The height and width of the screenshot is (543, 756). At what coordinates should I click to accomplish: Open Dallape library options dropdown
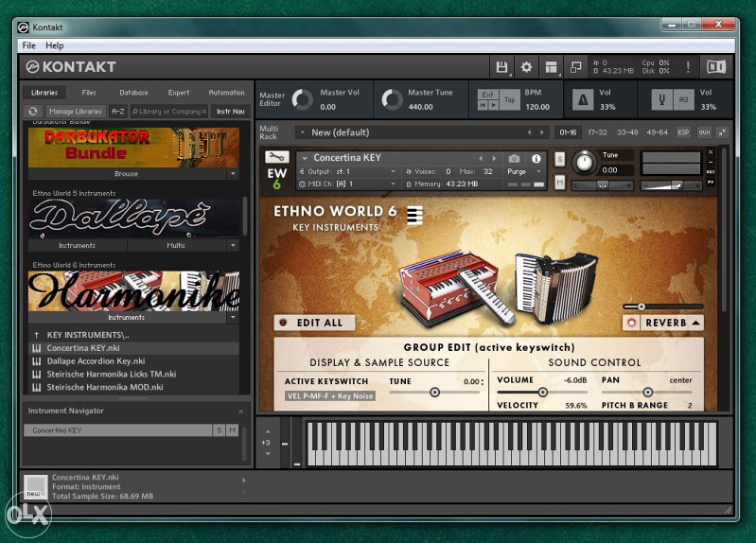[x=233, y=245]
